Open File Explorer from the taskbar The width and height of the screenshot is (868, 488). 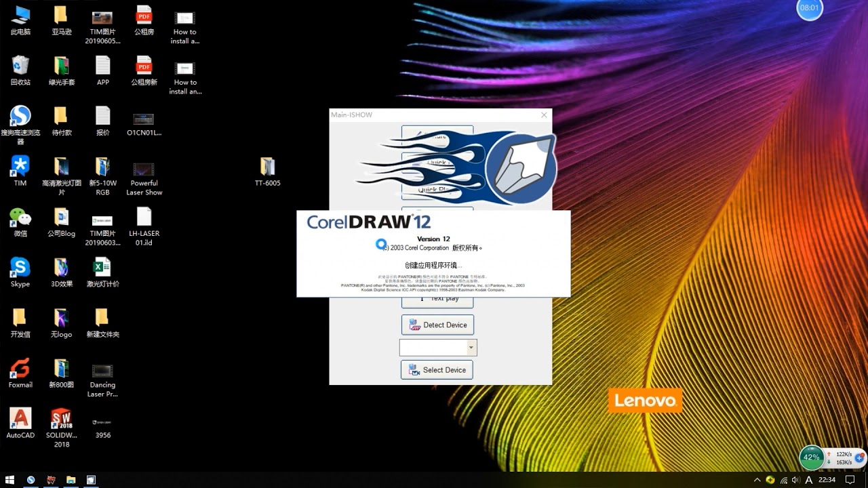[x=71, y=480]
